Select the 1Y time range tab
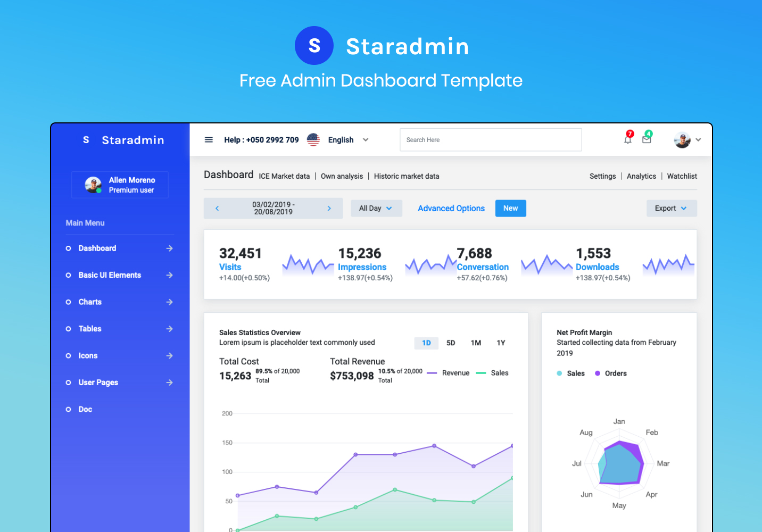Image resolution: width=762 pixels, height=532 pixels. (501, 343)
